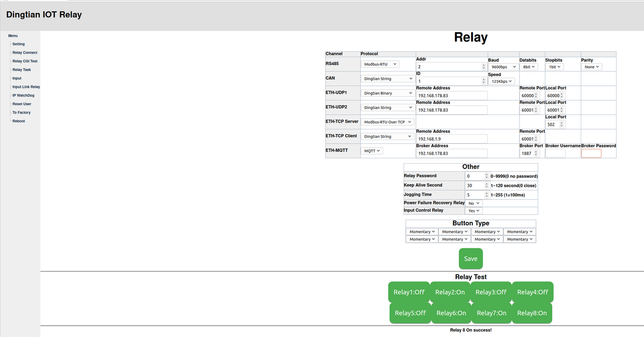The width and height of the screenshot is (644, 337).
Task: Open the Parity None dropdown
Action: click(x=592, y=67)
